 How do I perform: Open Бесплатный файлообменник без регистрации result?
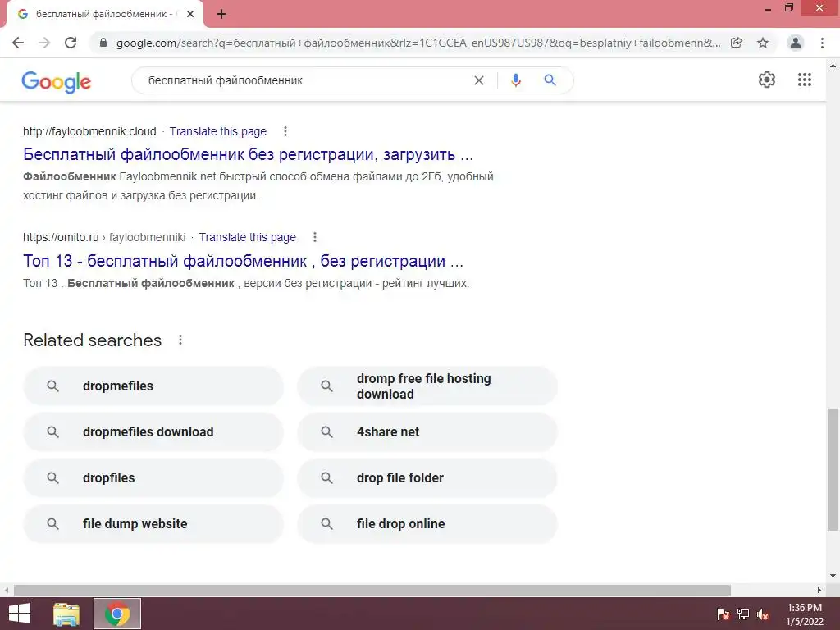click(x=248, y=154)
